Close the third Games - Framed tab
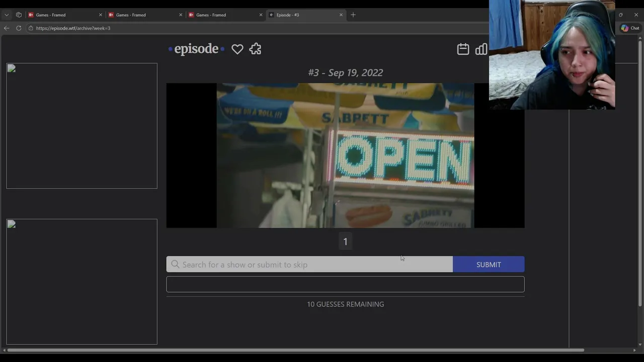Image resolution: width=644 pixels, height=362 pixels. [x=261, y=15]
